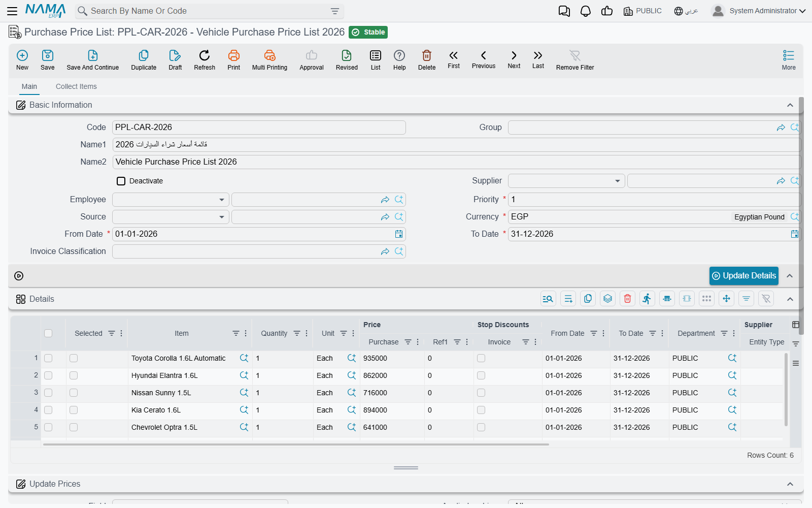This screenshot has height=508, width=812.
Task: Click the Code input field
Action: [x=259, y=128]
